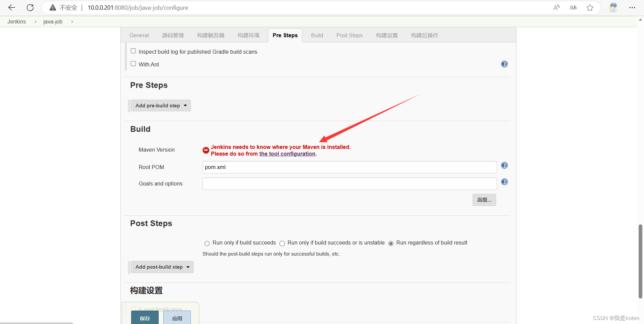Image resolution: width=644 pixels, height=324 pixels.
Task: Click the red Maven error icon
Action: point(206,150)
